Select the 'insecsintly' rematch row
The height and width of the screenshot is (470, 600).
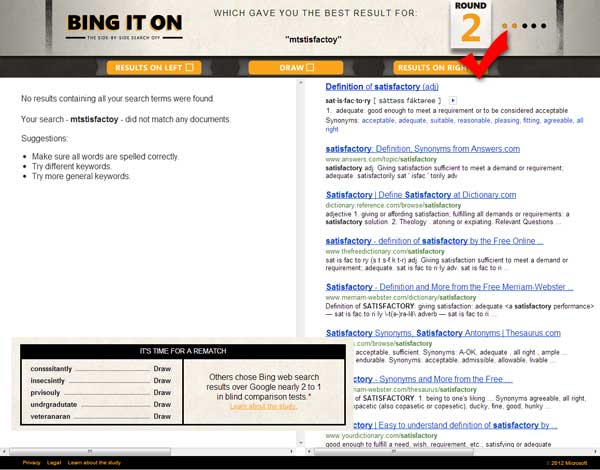point(101,381)
